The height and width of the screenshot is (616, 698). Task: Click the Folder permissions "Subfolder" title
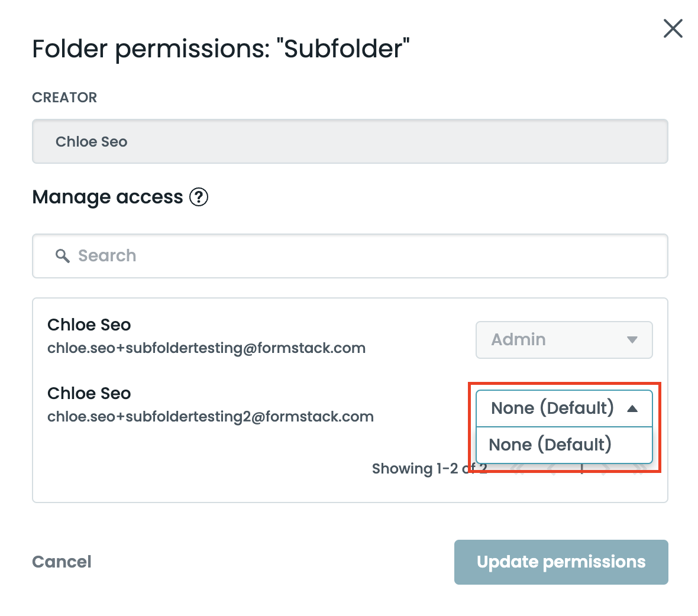click(221, 48)
